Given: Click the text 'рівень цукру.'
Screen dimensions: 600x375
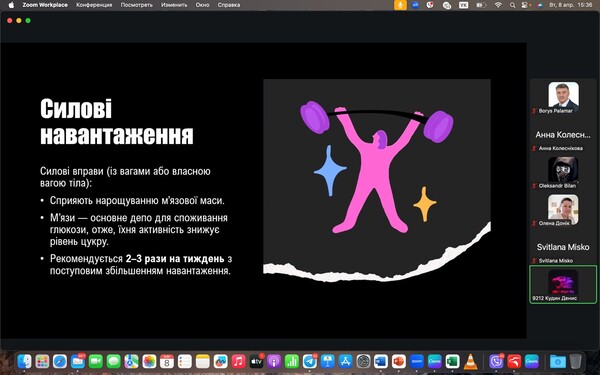Looking at the screenshot, I should click(x=79, y=242).
